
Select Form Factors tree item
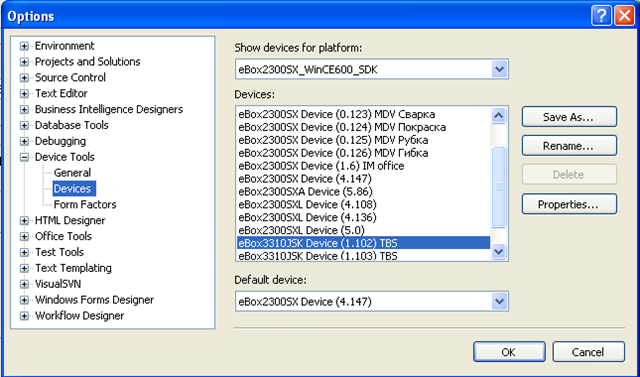pos(85,204)
